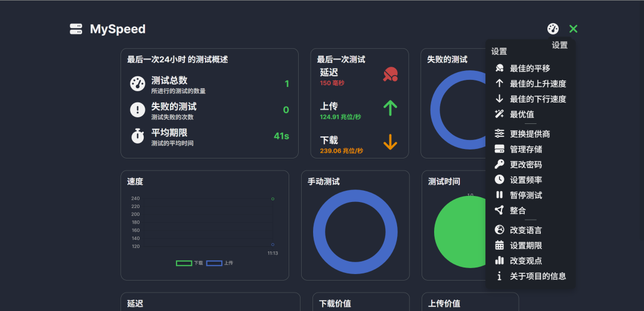644x311 pixels.
Task: Toggle the 上传 legend in speed chart
Action: pos(219,263)
